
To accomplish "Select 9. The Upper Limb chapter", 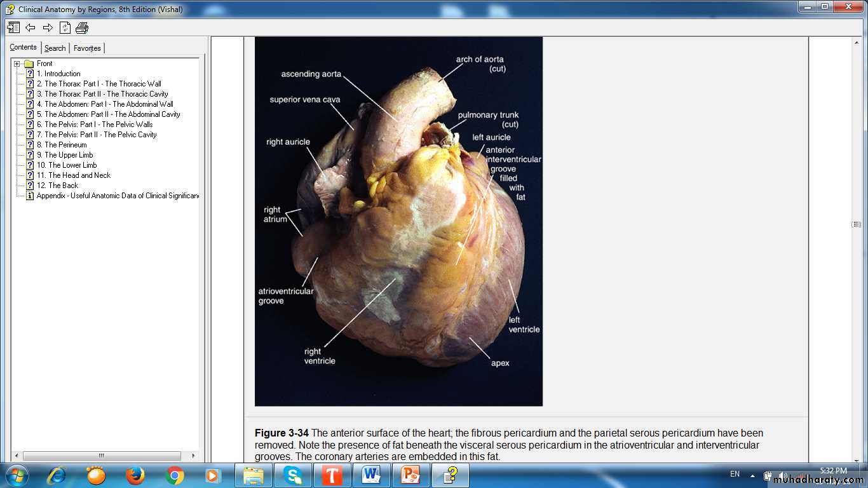I will tap(69, 155).
